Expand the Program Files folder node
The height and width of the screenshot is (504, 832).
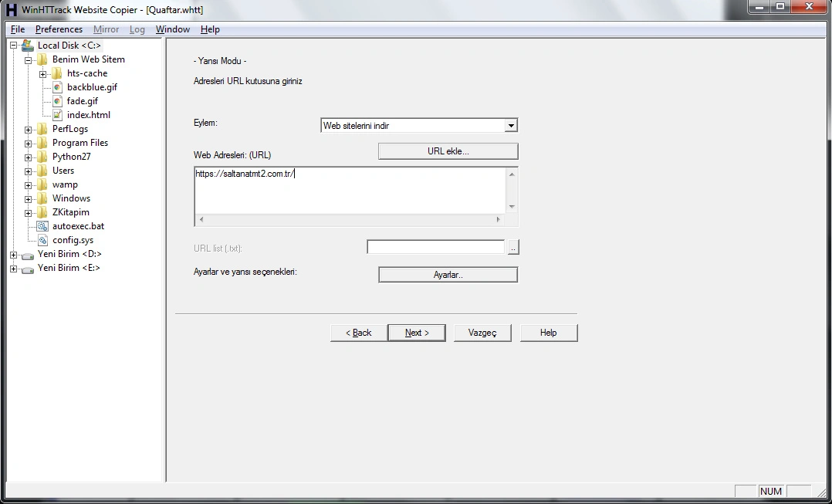28,144
